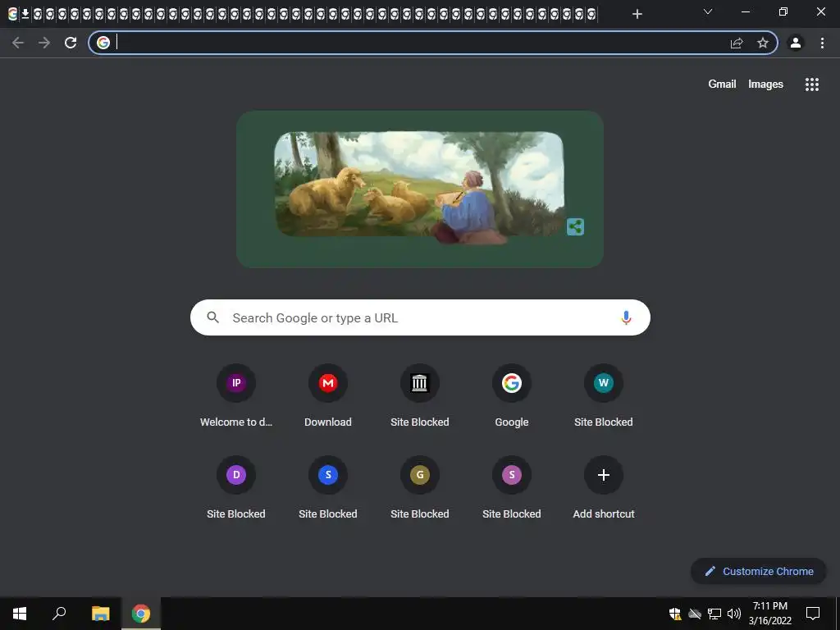
Task: Open the Site Blocked shortcut with G icon
Action: [x=420, y=488]
